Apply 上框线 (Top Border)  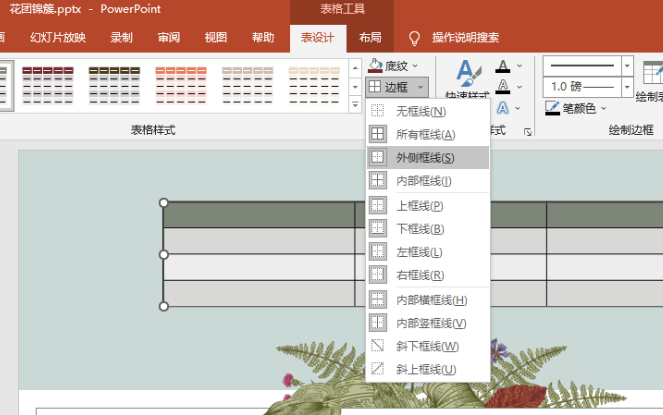click(x=419, y=206)
